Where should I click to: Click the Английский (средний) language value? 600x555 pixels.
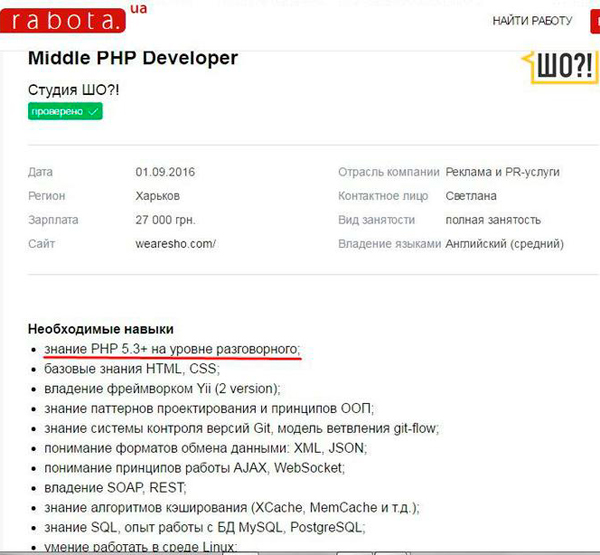pyautogui.click(x=505, y=243)
